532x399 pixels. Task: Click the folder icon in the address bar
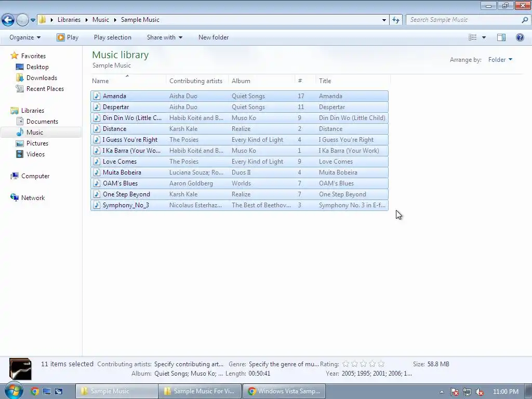(42, 20)
